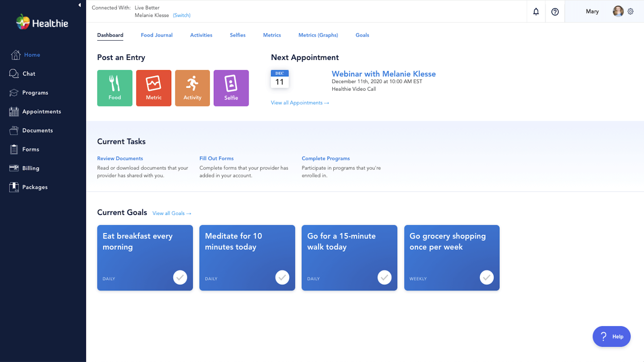Click Switch to change connected provider
The image size is (644, 362).
click(182, 15)
